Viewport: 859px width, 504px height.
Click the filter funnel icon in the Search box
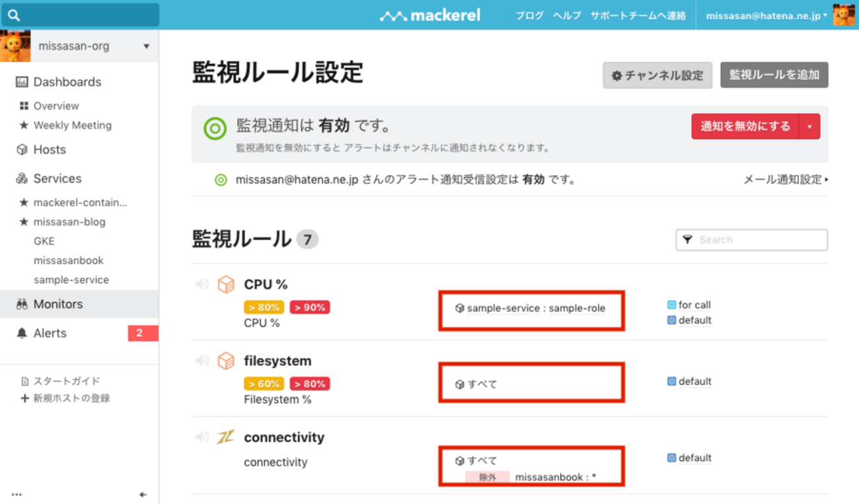pos(687,240)
